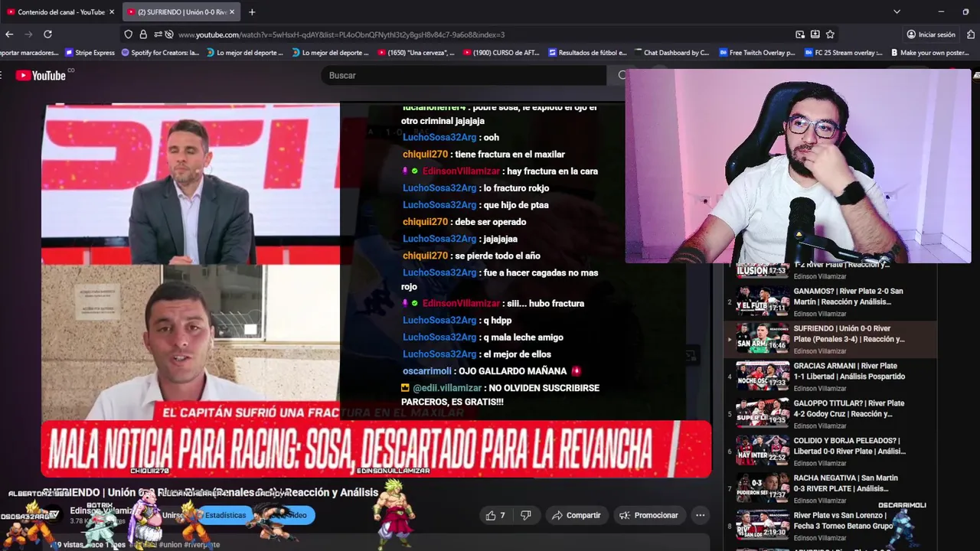Open the three-dot more actions menu
The width and height of the screenshot is (980, 551).
[700, 515]
